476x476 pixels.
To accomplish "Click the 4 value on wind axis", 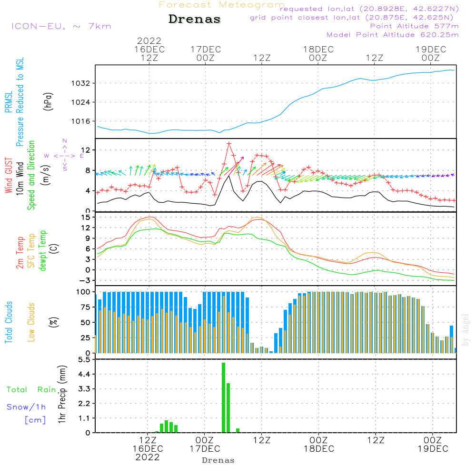I will 88,191.
